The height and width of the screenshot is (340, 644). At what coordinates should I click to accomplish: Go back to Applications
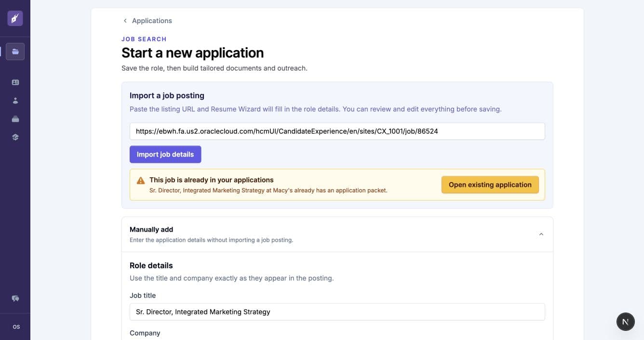[152, 21]
